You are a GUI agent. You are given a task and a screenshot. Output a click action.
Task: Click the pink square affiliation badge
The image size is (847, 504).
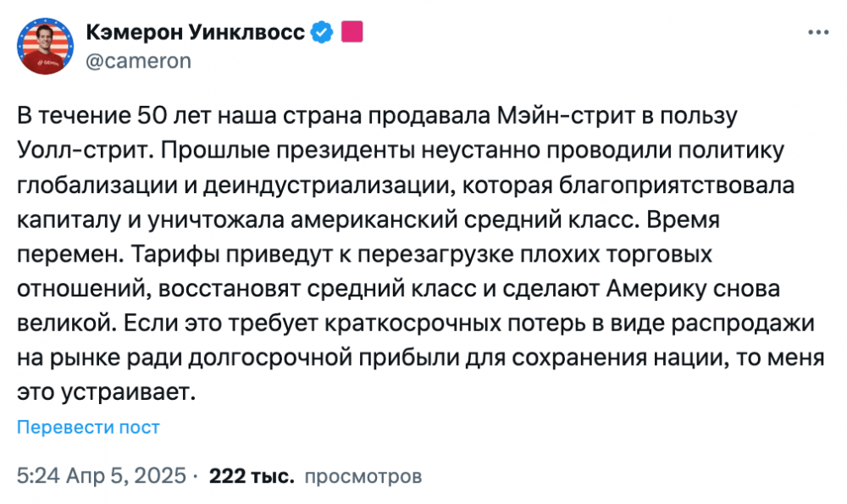click(x=352, y=32)
